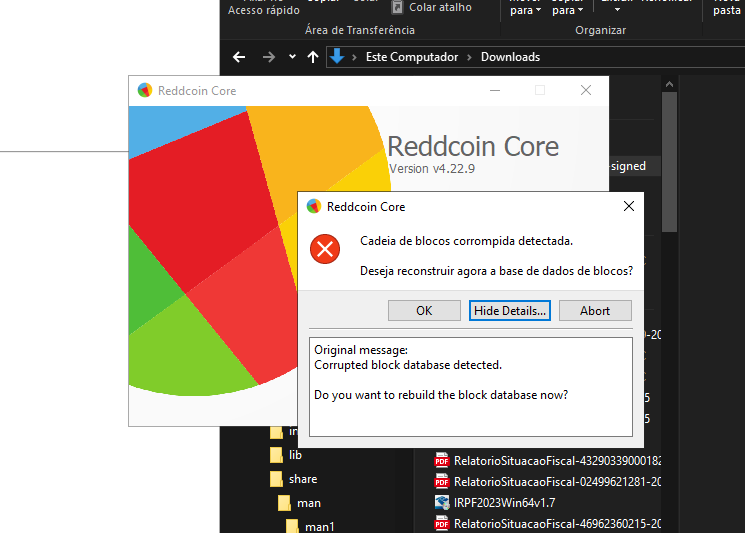Go up one folder level in Explorer

(313, 57)
